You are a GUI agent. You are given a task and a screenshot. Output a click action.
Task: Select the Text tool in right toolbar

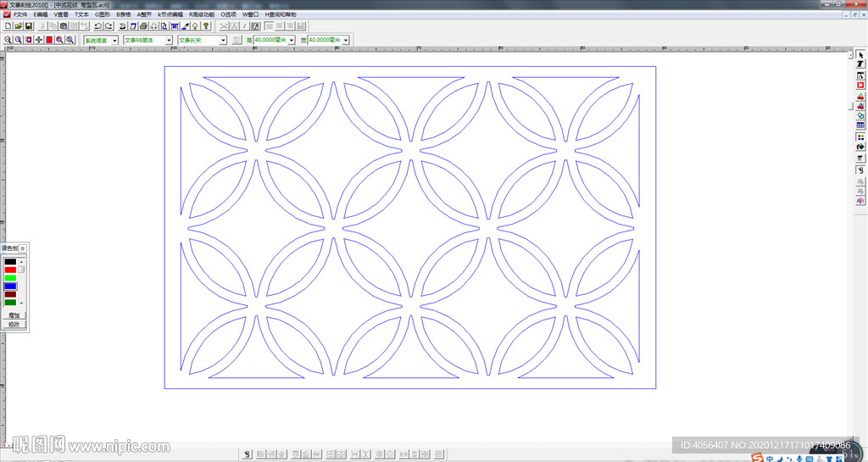[x=860, y=65]
